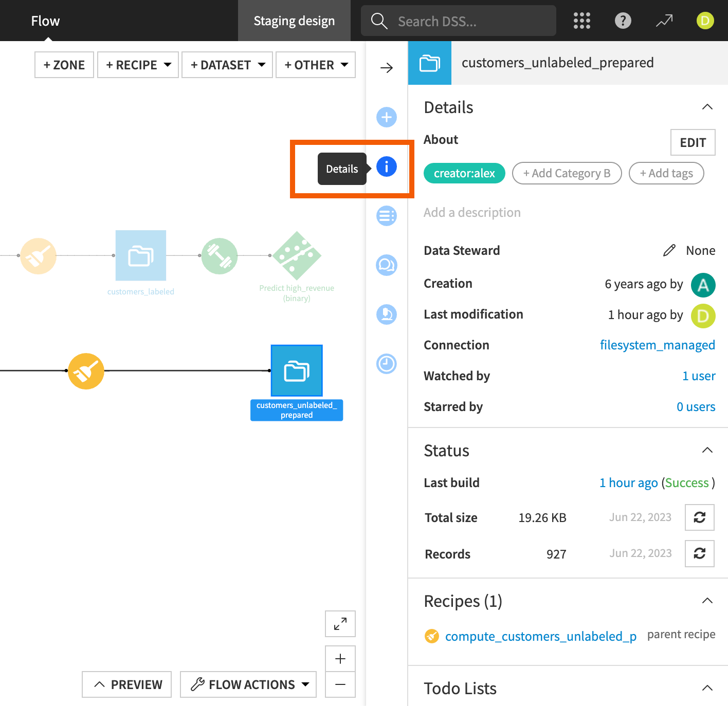728x706 pixels.
Task: Click the creator:alex tag
Action: 464,173
